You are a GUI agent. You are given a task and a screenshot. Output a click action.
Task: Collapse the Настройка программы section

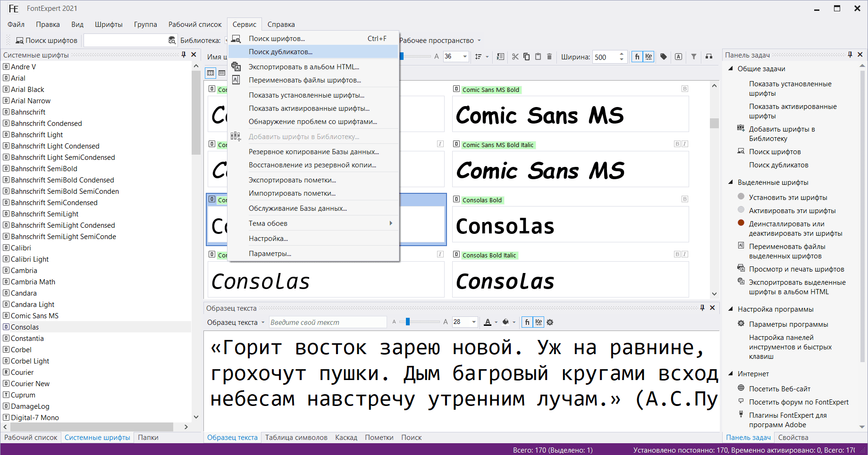coord(731,309)
